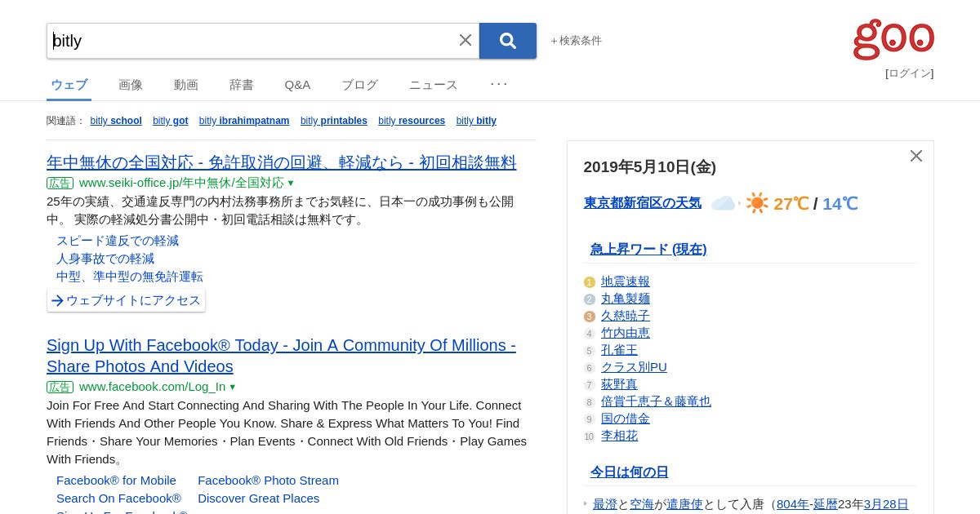Switch to the 動画 tab
Screen dimensions: 980x514
[186, 85]
